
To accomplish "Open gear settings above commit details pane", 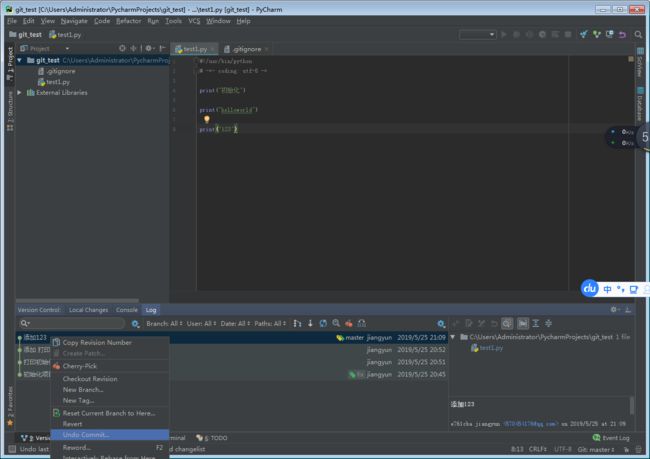I will [x=441, y=324].
